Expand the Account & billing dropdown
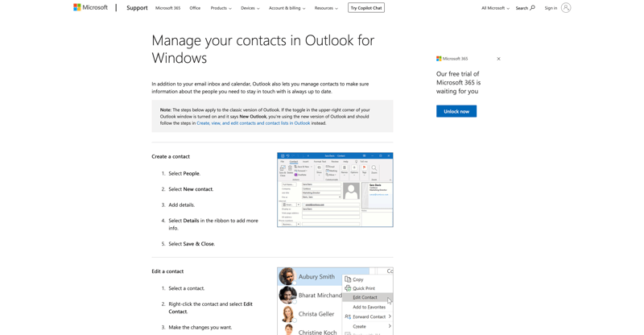The height and width of the screenshot is (335, 644). [287, 8]
